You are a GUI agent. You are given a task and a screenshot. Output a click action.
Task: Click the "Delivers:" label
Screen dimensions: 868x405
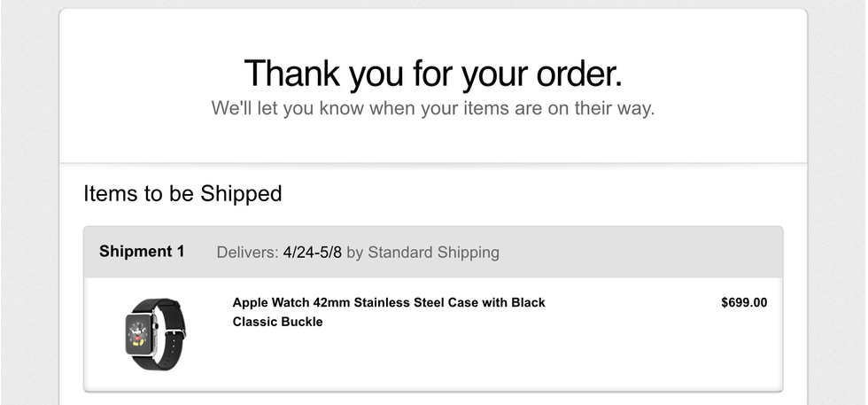point(247,253)
